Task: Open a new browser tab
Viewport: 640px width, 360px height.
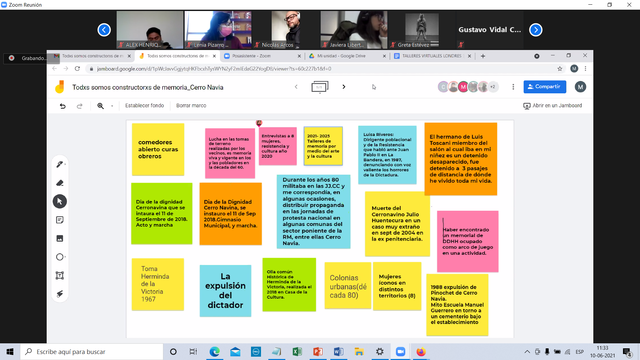Action: point(483,56)
